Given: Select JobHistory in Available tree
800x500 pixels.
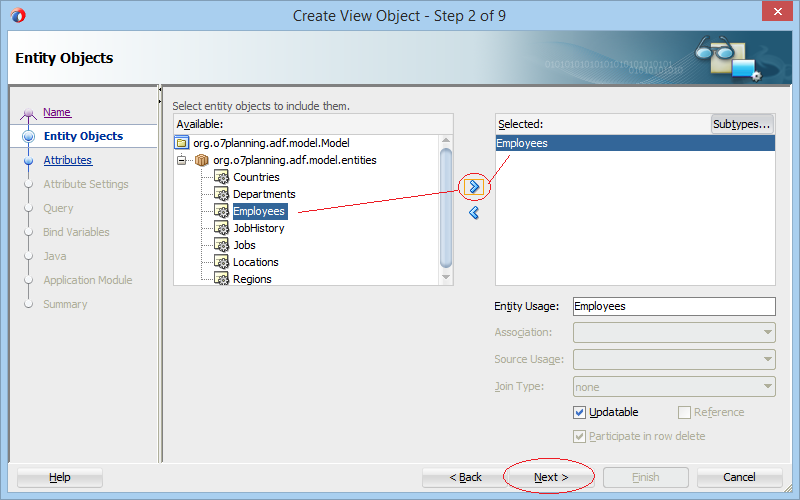Looking at the screenshot, I should coord(259,228).
